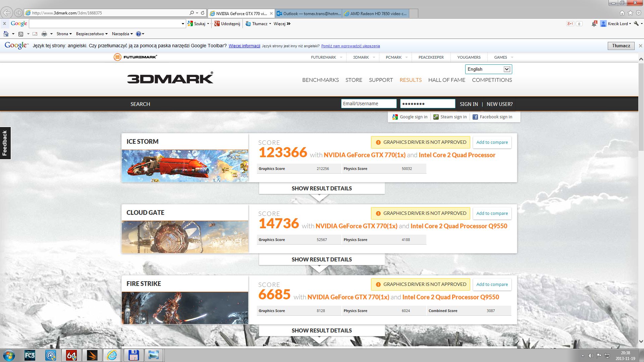Click the Action Center flag tray icon
The width and height of the screenshot is (644, 362).
tap(599, 356)
